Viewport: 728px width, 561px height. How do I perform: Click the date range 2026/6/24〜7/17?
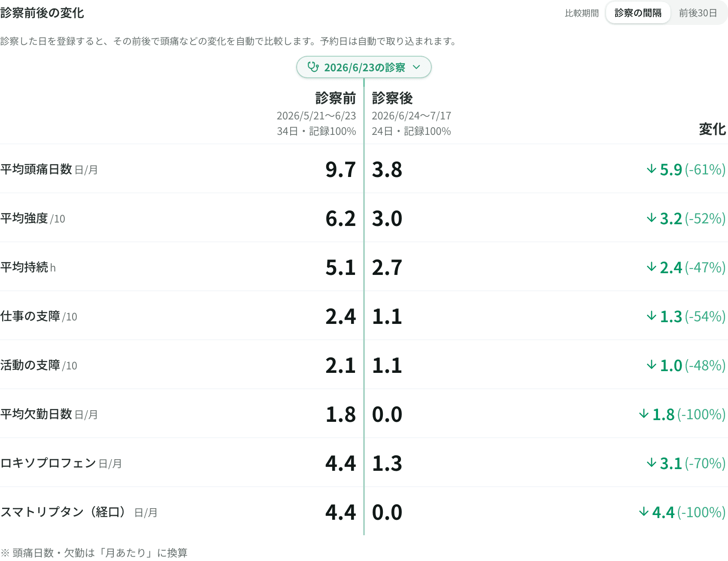tap(411, 116)
